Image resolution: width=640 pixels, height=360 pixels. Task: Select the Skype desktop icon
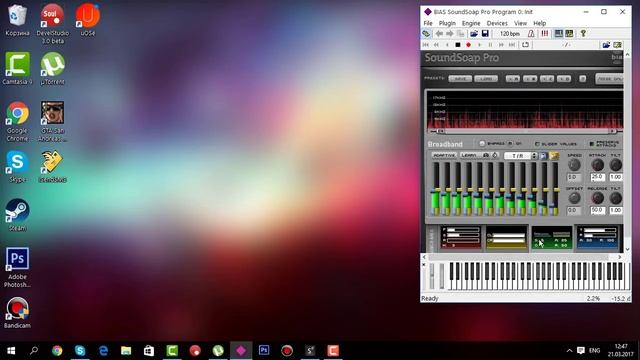(17, 166)
